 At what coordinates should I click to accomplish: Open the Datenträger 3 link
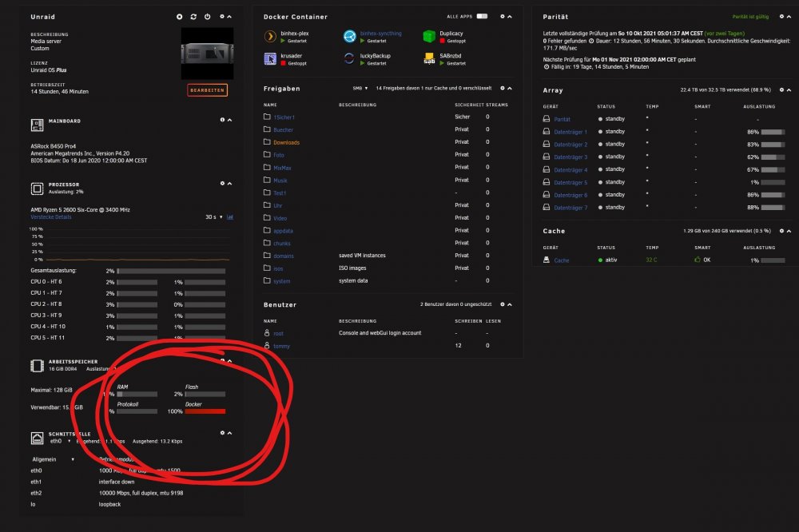point(570,157)
